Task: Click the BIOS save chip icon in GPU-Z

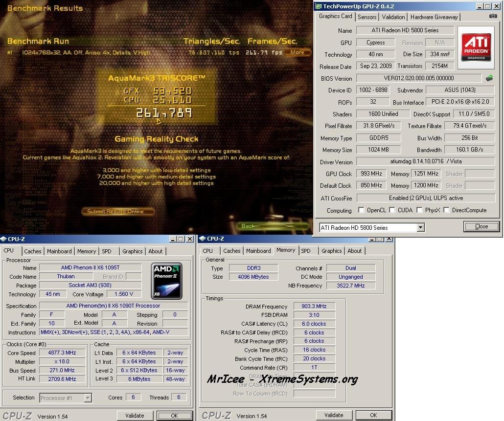Action: (x=489, y=78)
